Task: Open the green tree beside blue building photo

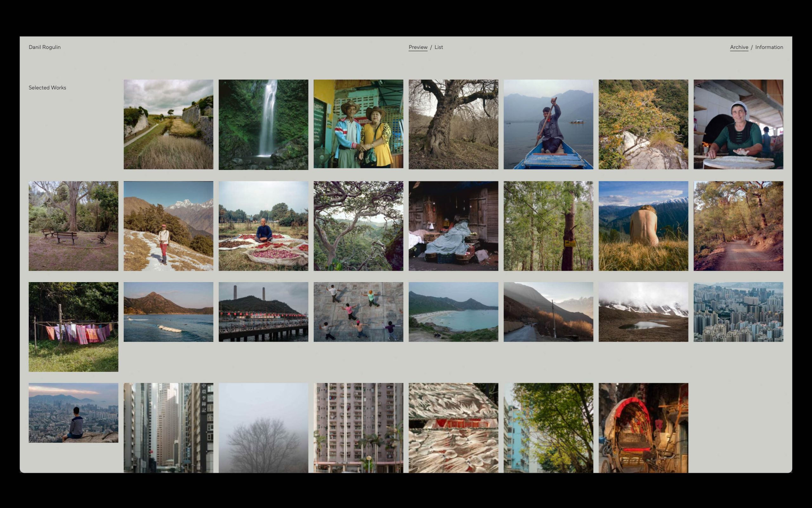Action: [x=548, y=428]
